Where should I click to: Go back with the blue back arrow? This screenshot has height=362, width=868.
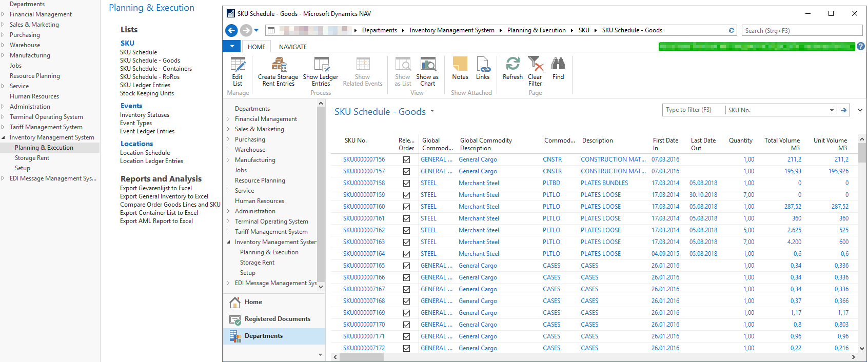point(231,30)
